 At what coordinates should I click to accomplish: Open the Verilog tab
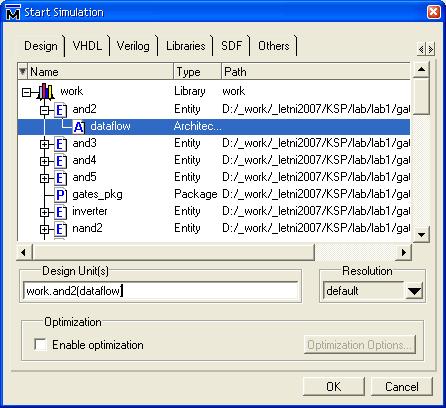coord(133,46)
